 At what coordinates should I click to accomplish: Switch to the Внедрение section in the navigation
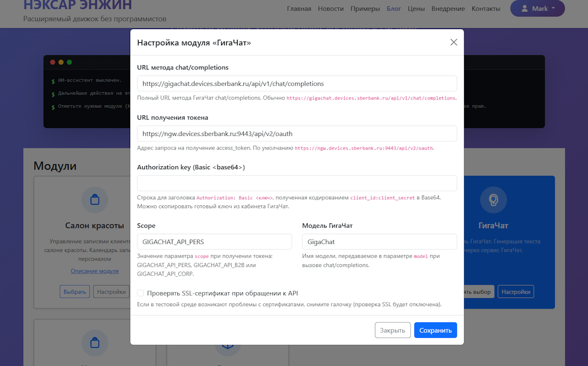[x=448, y=9]
